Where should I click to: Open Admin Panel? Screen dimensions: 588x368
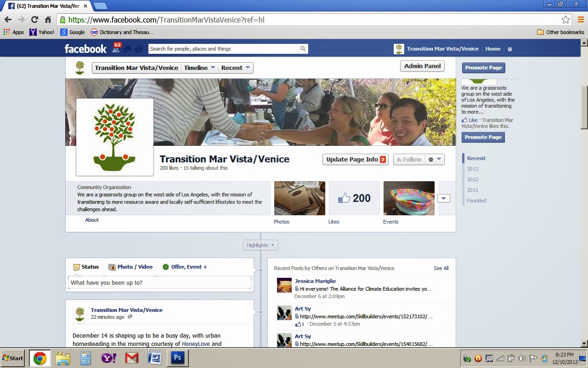coord(422,66)
